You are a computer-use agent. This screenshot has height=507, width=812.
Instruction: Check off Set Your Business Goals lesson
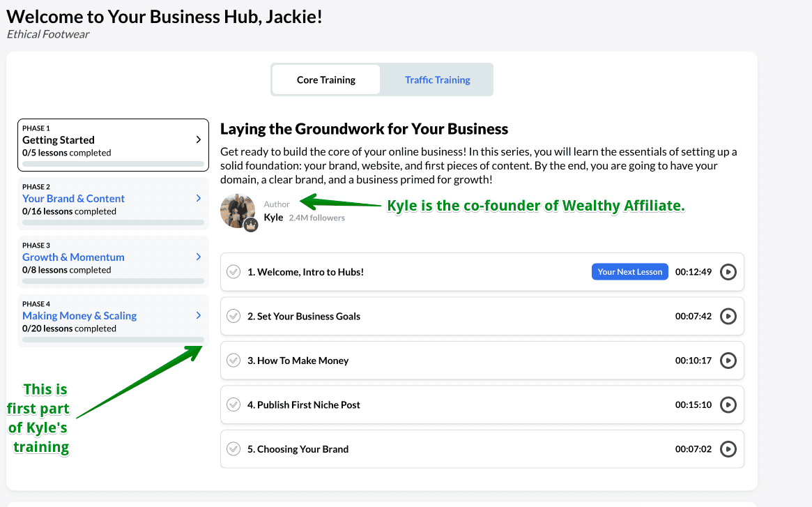coord(233,316)
